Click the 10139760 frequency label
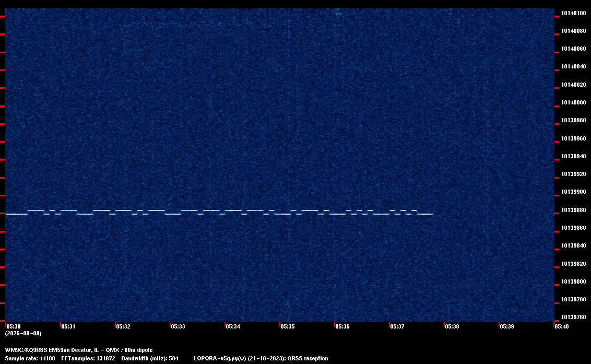This screenshot has width=591, height=364. click(x=573, y=317)
